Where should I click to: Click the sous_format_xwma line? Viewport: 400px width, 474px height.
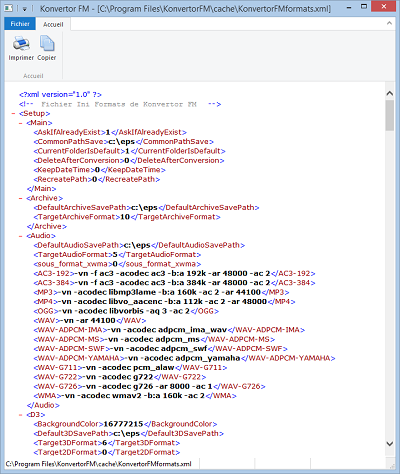pyautogui.click(x=117, y=264)
